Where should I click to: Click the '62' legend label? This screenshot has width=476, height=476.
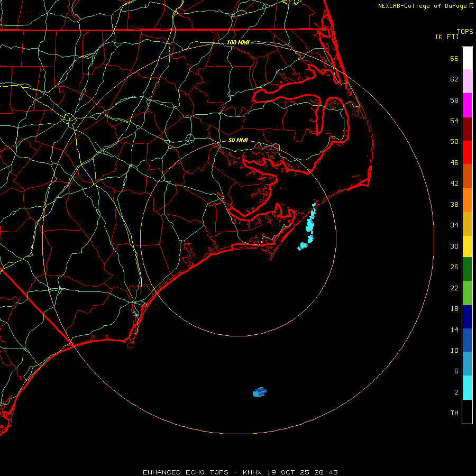point(454,79)
